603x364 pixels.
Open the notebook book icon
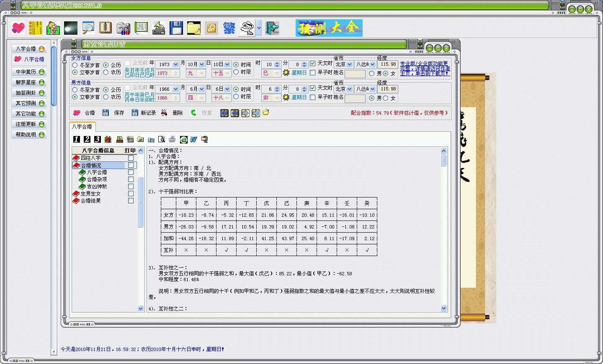click(106, 28)
